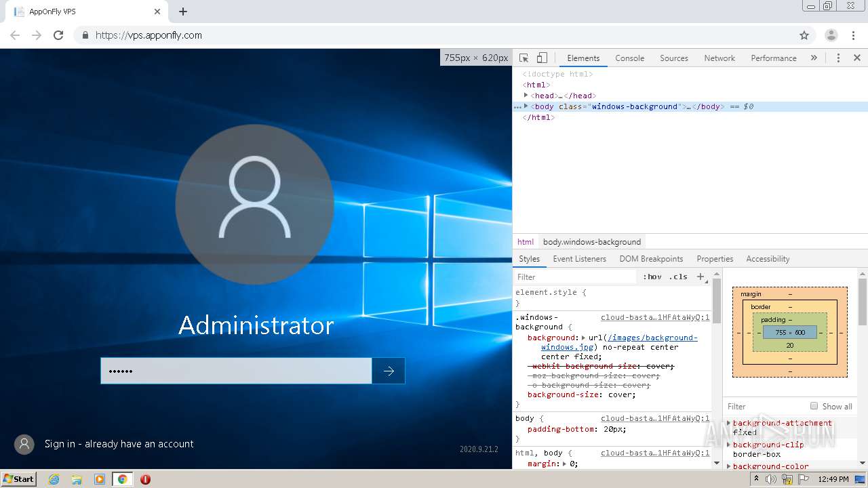Toggle :hov element state panel
Image resolution: width=868 pixels, height=488 pixels.
(652, 277)
